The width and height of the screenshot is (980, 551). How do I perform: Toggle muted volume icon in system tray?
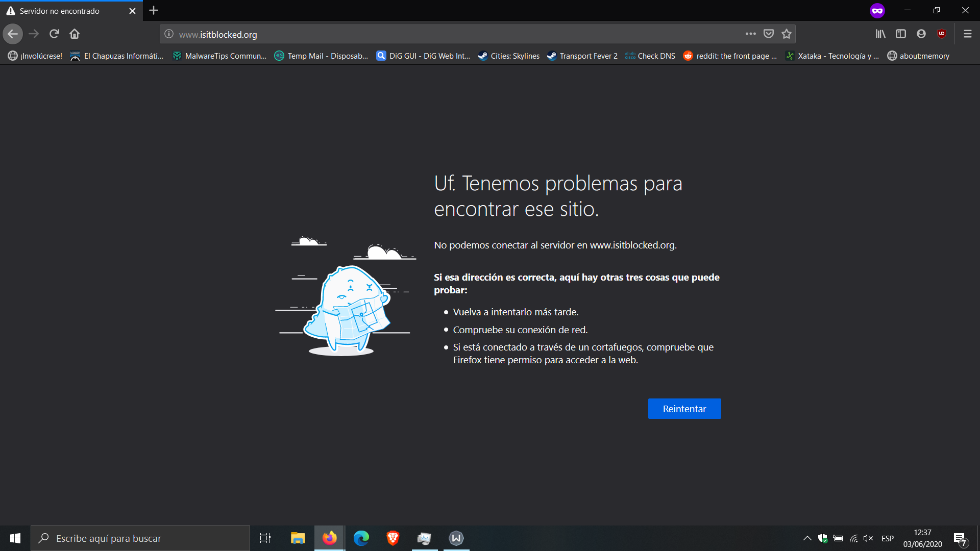pyautogui.click(x=868, y=538)
